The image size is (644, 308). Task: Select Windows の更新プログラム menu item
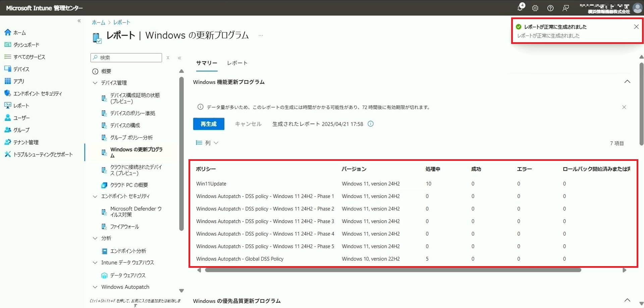[136, 152]
